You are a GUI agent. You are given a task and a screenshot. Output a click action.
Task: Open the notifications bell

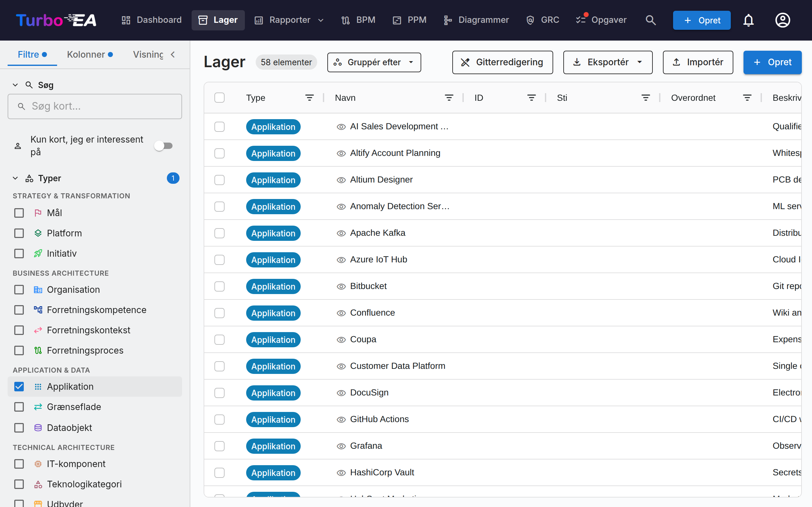[748, 20]
